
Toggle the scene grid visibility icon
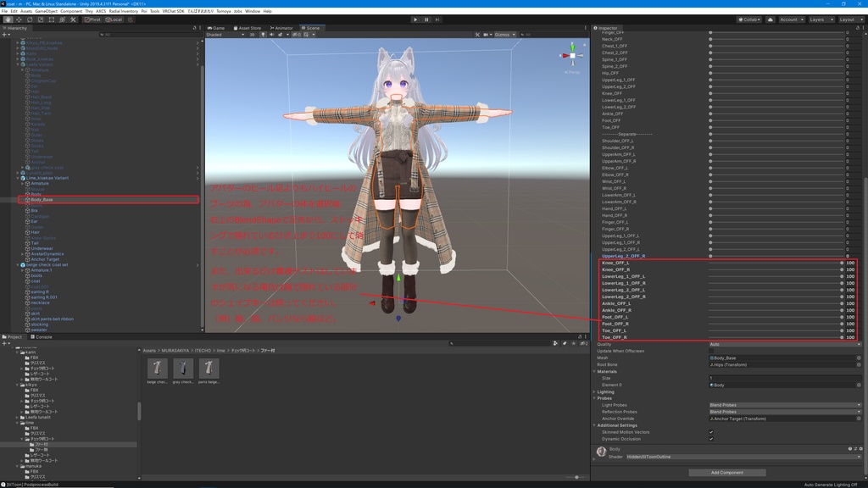point(306,34)
